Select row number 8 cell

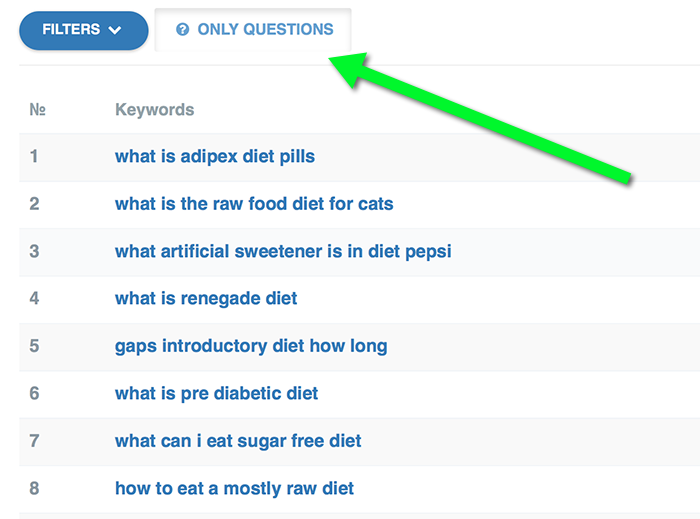point(34,488)
